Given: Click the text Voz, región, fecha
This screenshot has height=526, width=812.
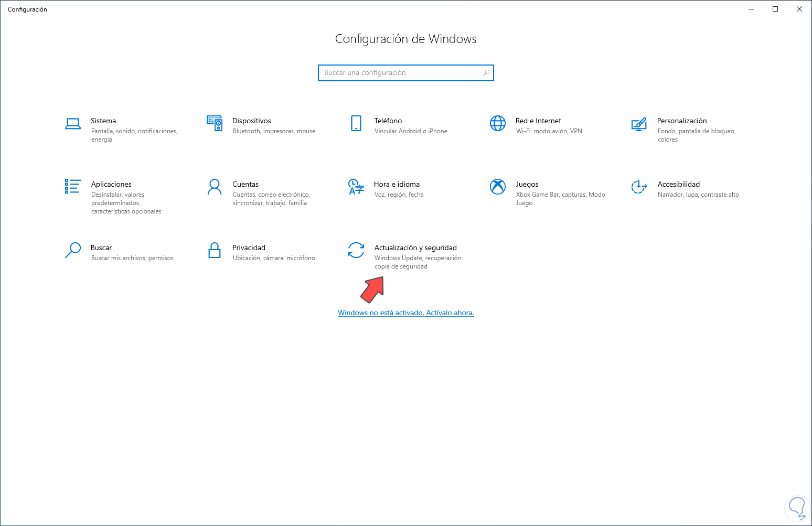Looking at the screenshot, I should point(399,195).
